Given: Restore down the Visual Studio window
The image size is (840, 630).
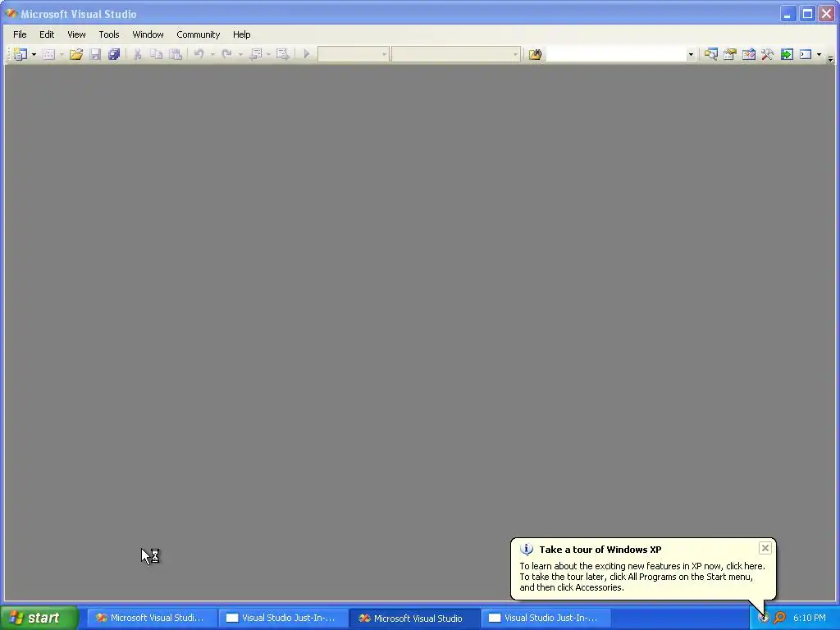Looking at the screenshot, I should 807,14.
